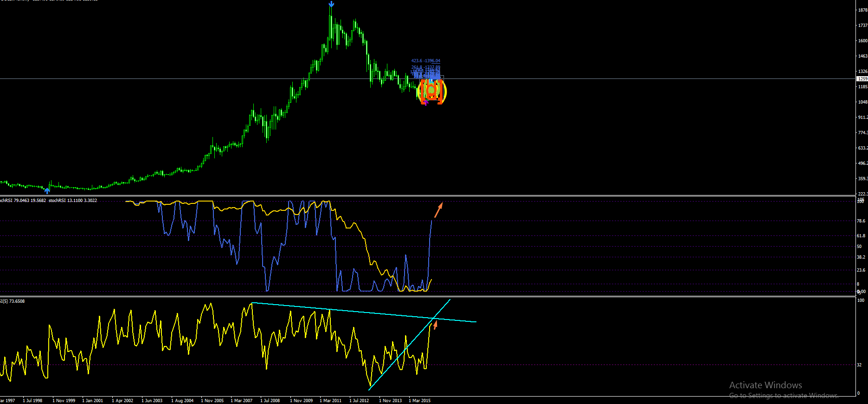Click the 1737 price scale label
The width and height of the screenshot is (868, 404).
coord(863,26)
